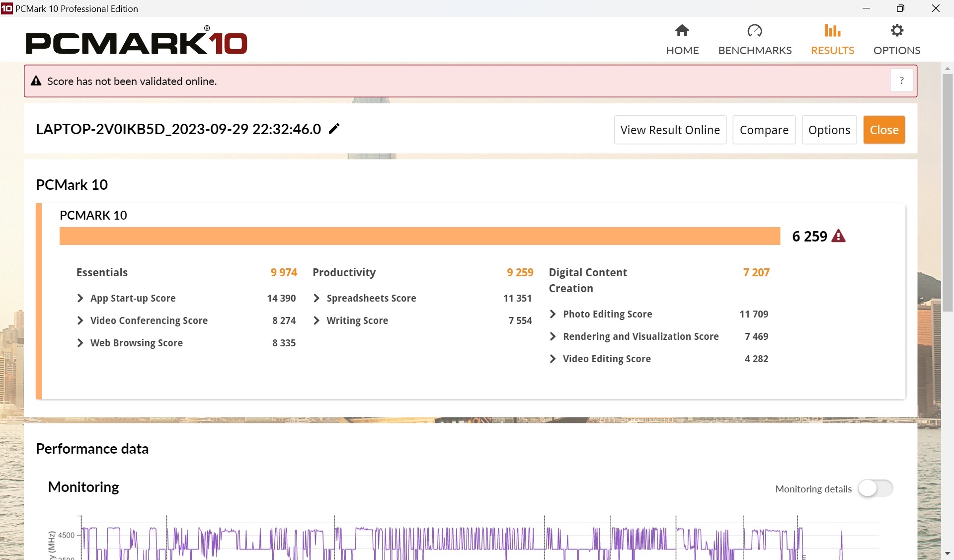The width and height of the screenshot is (954, 560).
Task: Select the Results bar chart icon
Action: pyautogui.click(x=832, y=31)
